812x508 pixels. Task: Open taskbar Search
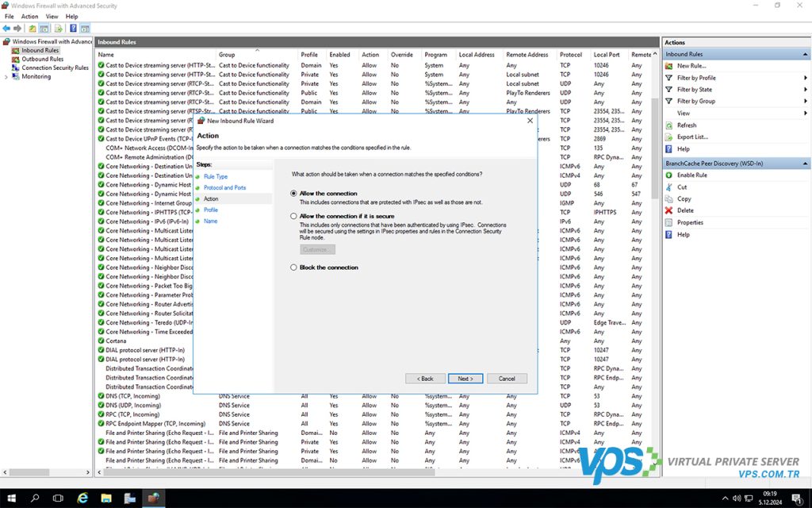click(35, 498)
